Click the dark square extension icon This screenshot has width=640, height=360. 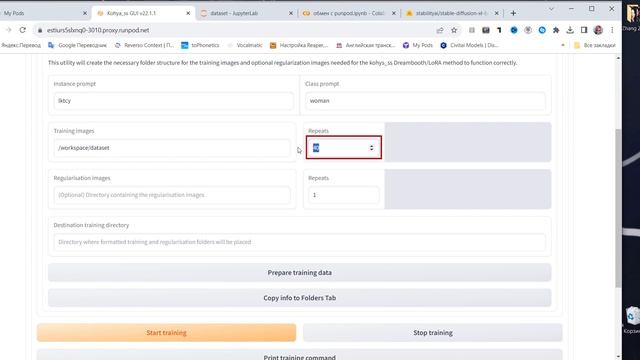486,30
